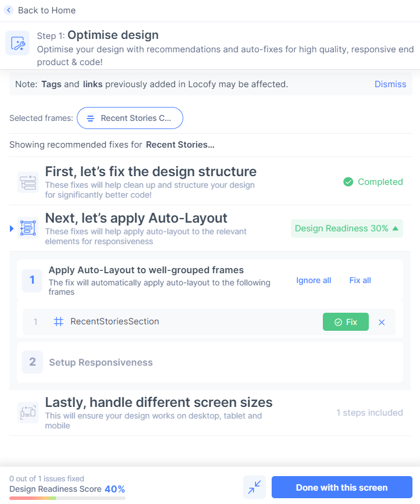Screen dimensions: 420x504
Task: Click the RecentStoriesSection frame hash icon
Action: 58,321
